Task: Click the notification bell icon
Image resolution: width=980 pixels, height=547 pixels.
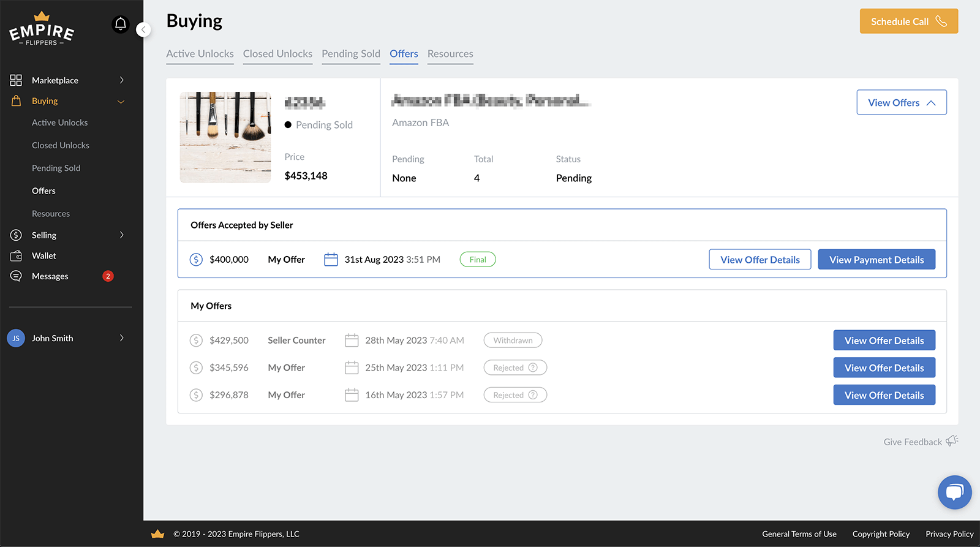Action: [121, 25]
